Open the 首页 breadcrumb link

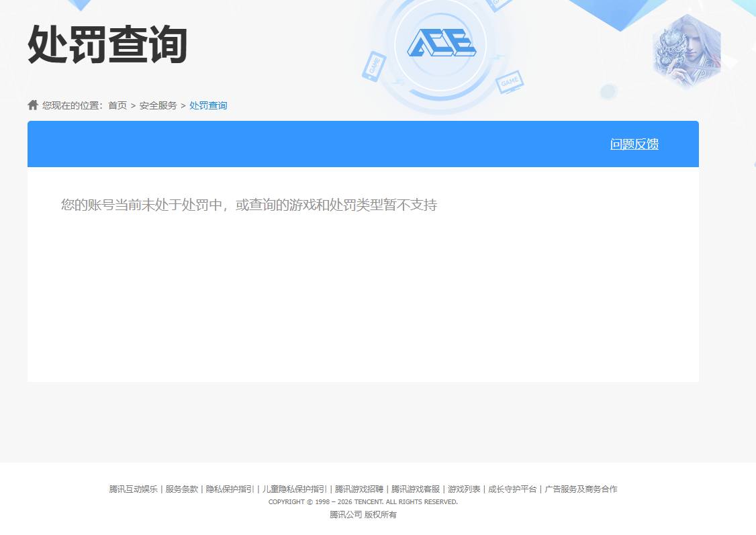click(x=117, y=105)
